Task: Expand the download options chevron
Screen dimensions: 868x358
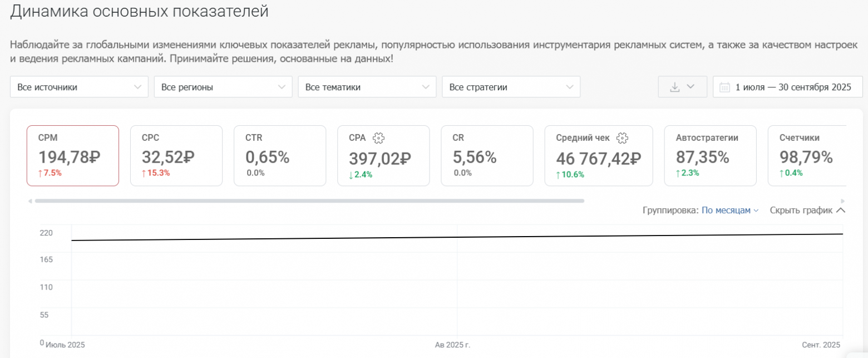Action: coord(691,87)
